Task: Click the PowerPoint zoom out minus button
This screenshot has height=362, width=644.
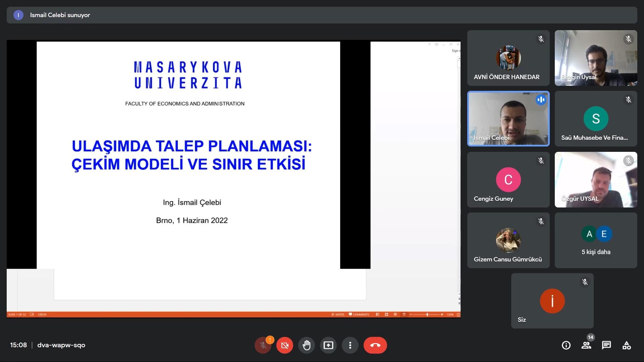Action: click(411, 314)
